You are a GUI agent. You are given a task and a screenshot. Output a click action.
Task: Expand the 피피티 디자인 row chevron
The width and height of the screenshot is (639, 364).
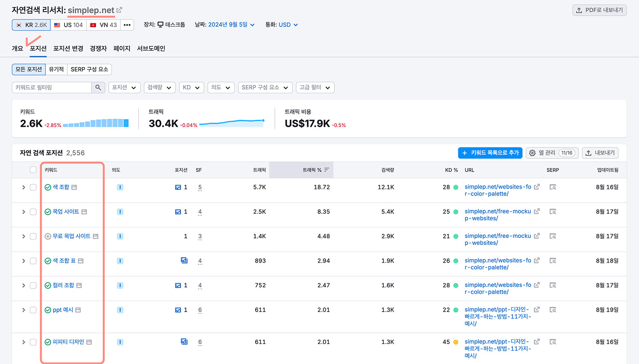tap(23, 342)
